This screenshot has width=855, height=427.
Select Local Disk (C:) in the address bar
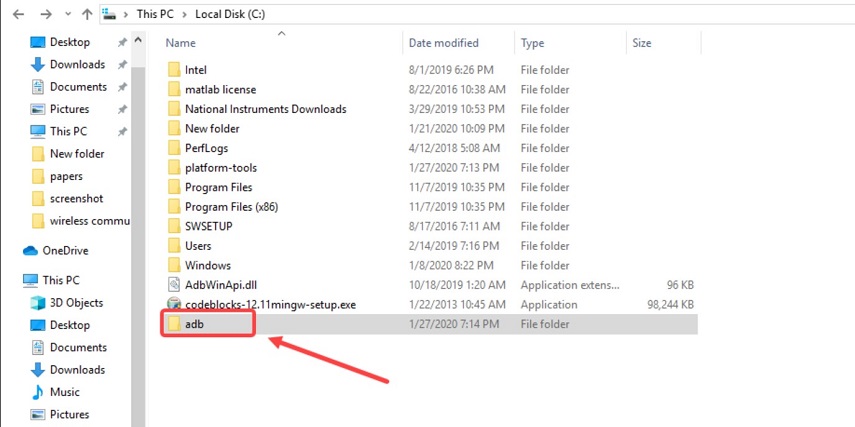[230, 14]
